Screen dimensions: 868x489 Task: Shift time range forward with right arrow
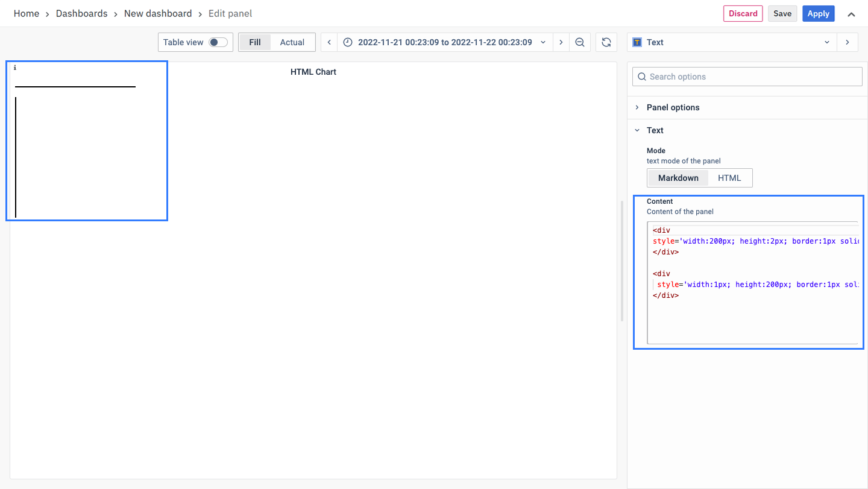coord(561,42)
